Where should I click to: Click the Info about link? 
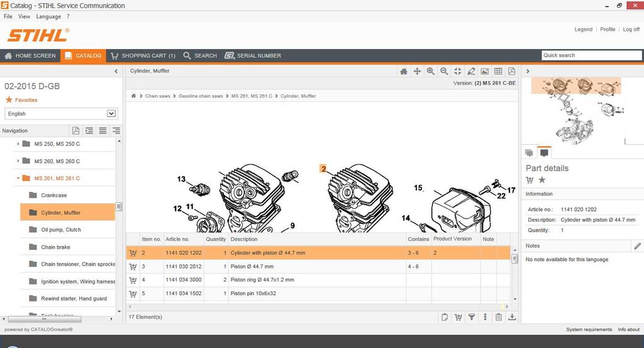point(628,330)
